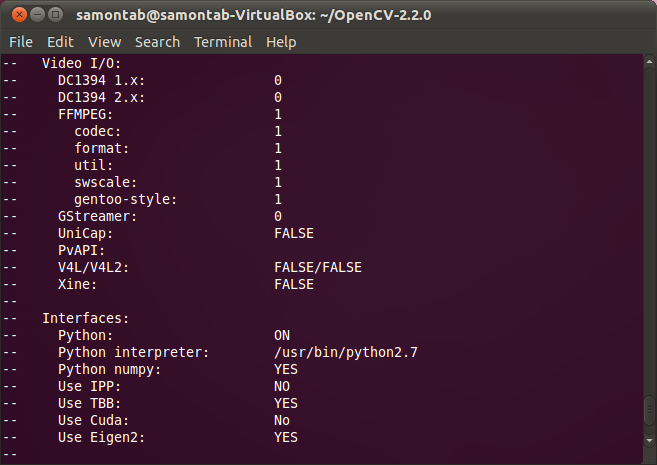Open the View menu

tap(104, 42)
